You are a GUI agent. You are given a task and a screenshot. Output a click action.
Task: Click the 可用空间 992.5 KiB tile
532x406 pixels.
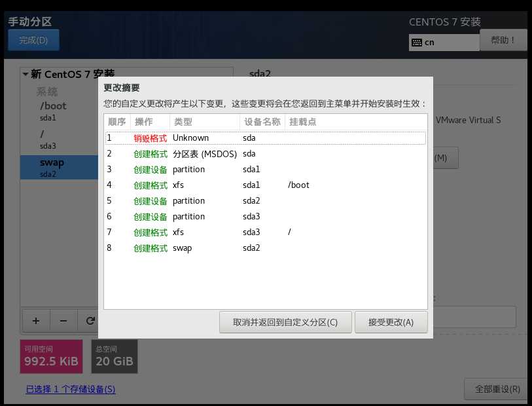click(x=50, y=356)
